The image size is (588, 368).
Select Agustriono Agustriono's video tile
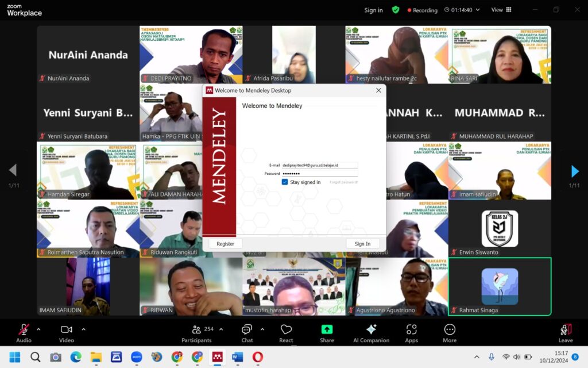(397, 286)
